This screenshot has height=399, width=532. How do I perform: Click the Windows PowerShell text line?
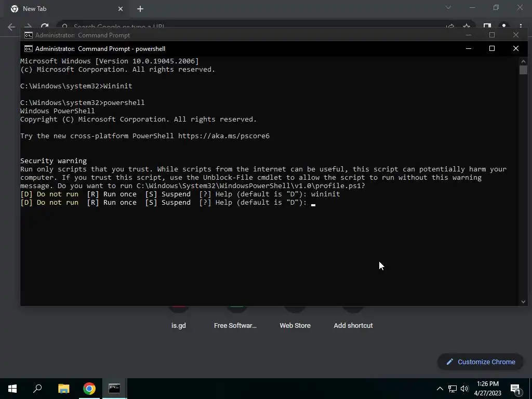[57, 111]
